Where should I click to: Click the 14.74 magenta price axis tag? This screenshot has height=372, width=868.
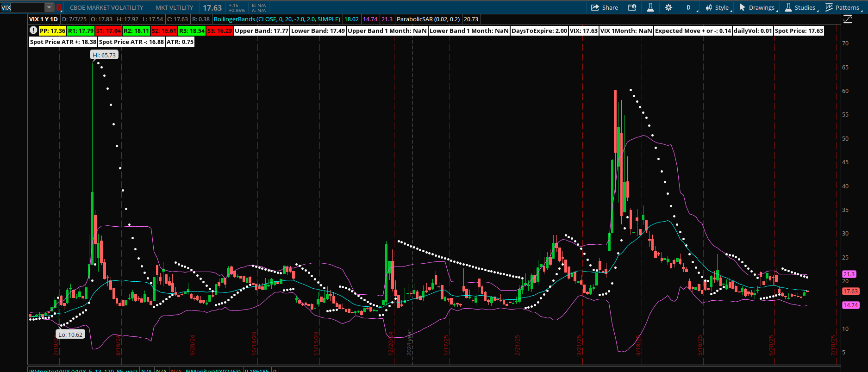click(851, 305)
